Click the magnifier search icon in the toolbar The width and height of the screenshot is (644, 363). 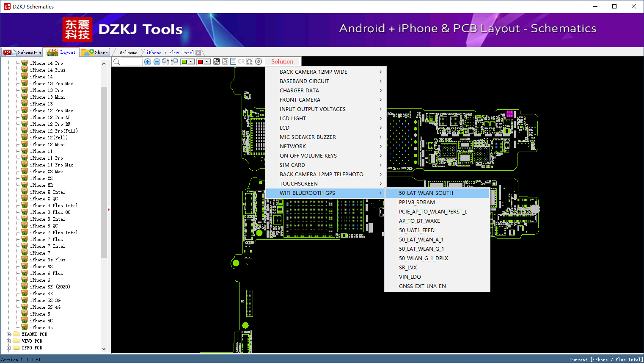[117, 62]
